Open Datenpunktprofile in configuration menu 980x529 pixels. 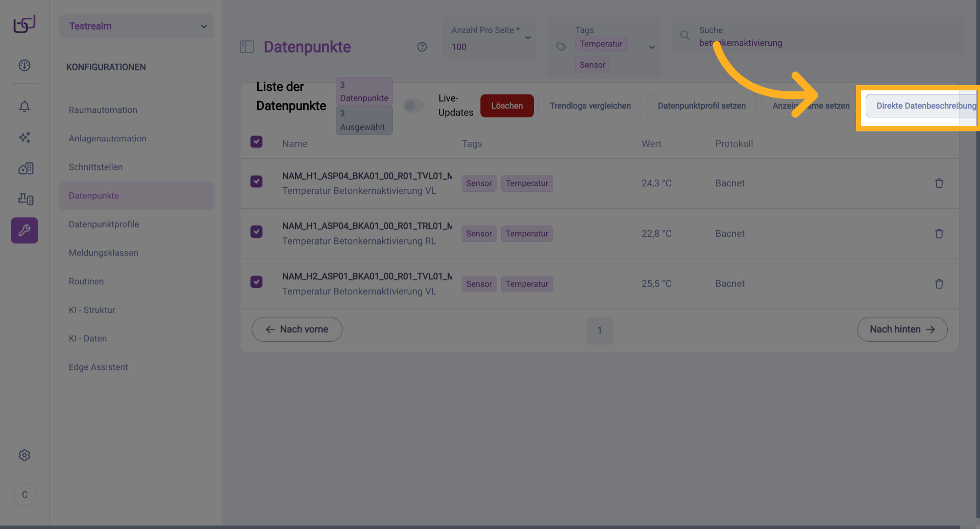[x=104, y=224]
